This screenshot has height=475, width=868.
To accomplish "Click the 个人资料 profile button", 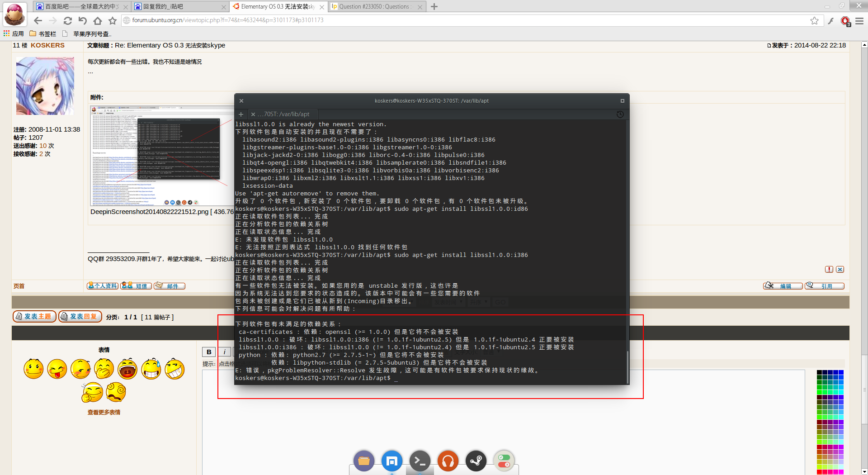I will click(x=103, y=286).
